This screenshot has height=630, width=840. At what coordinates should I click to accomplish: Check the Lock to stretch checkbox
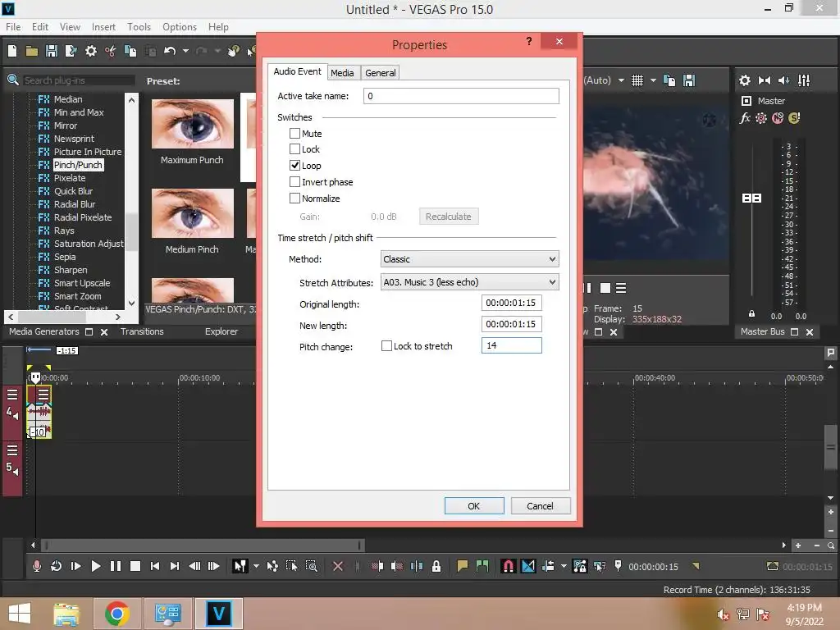coord(386,346)
